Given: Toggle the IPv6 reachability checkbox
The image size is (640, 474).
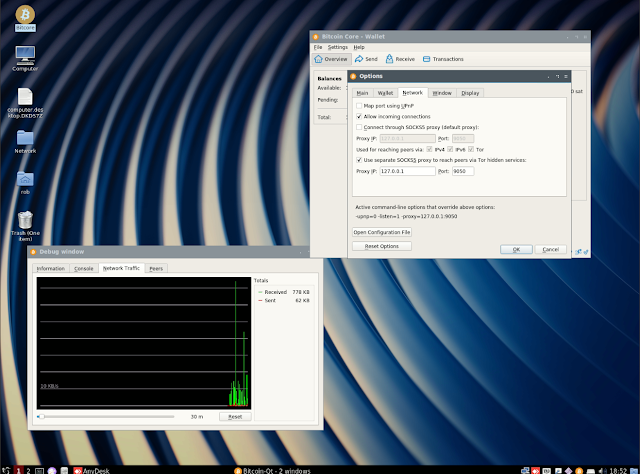Looking at the screenshot, I should (x=450, y=149).
